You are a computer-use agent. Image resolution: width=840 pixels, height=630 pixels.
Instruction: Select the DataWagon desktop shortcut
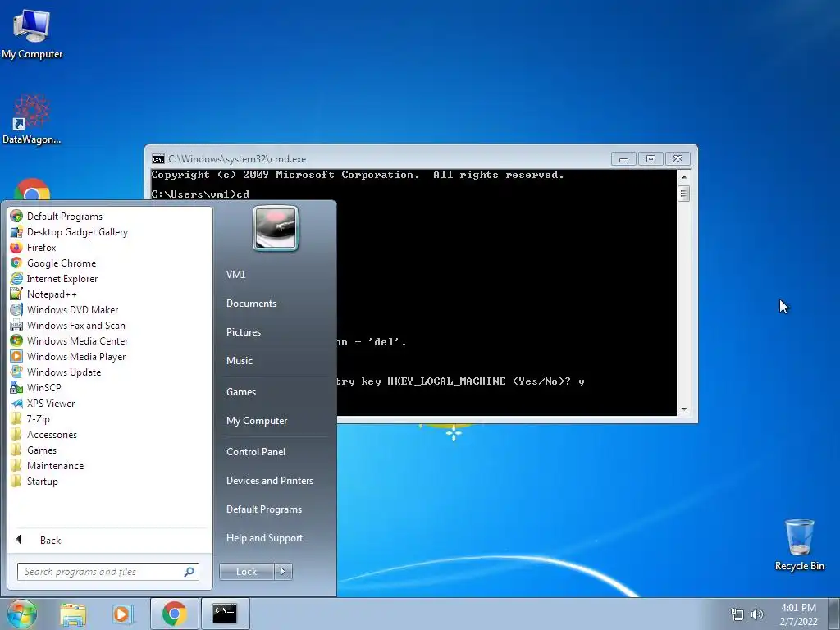tap(32, 119)
